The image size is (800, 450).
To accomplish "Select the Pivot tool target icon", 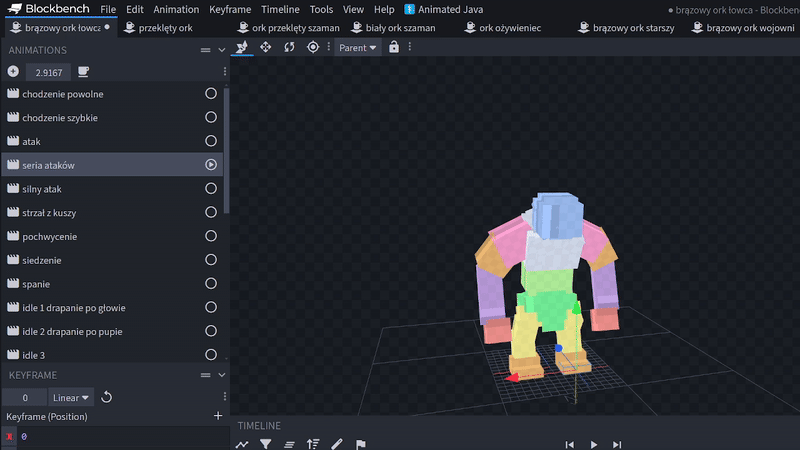I will coord(313,47).
